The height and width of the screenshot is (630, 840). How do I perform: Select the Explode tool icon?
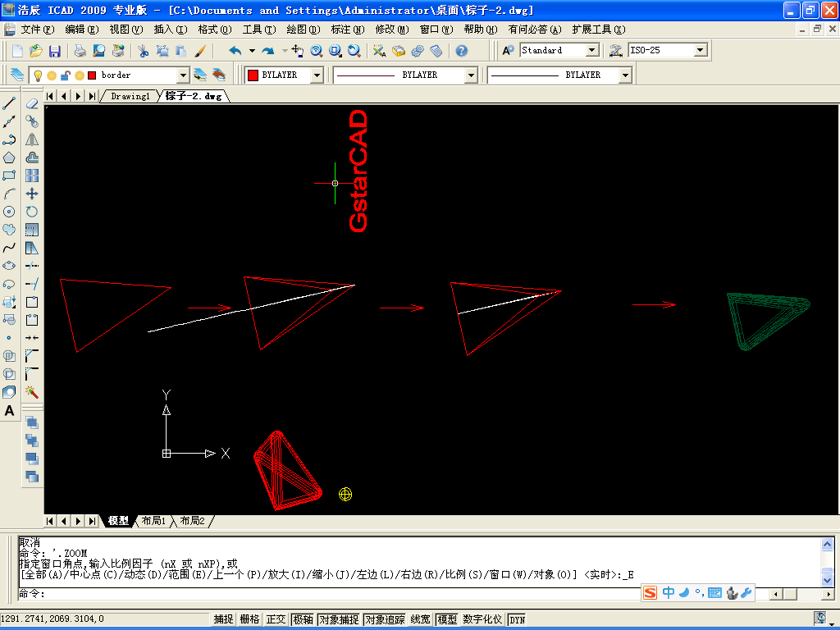[x=32, y=393]
